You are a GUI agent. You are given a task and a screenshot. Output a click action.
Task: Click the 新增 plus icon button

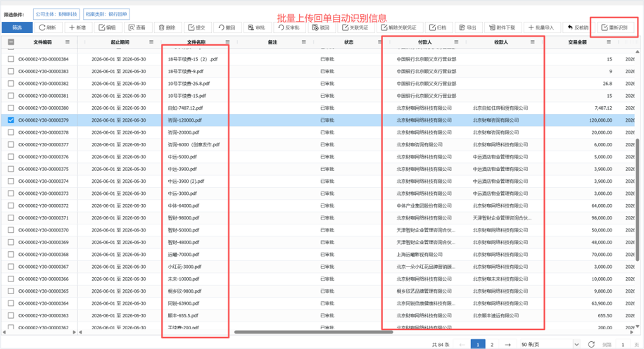click(x=72, y=27)
